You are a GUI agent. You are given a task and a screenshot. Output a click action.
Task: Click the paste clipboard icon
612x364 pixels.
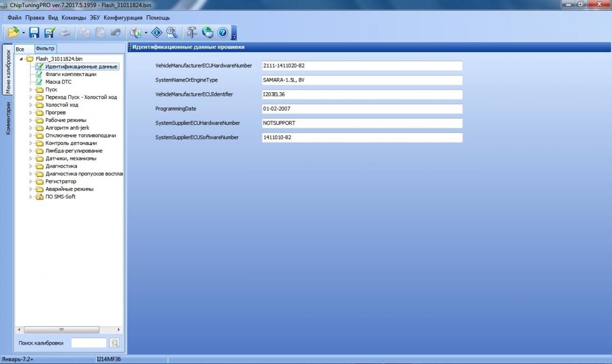[x=100, y=33]
